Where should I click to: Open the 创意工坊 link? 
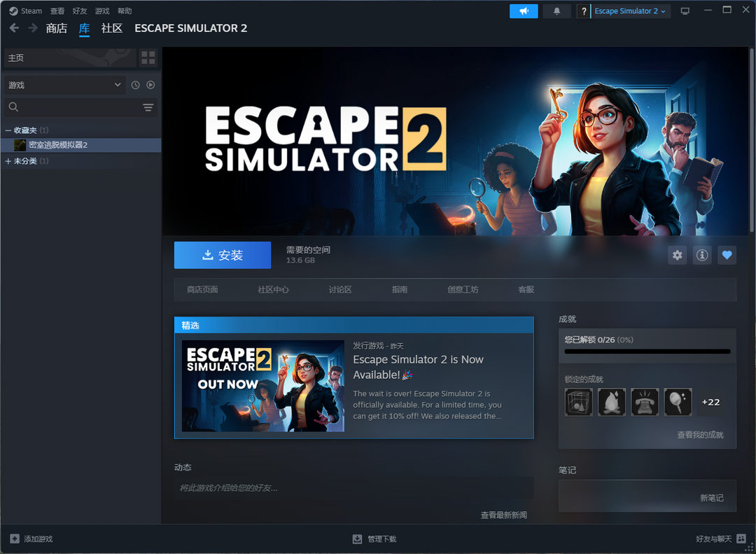(463, 289)
